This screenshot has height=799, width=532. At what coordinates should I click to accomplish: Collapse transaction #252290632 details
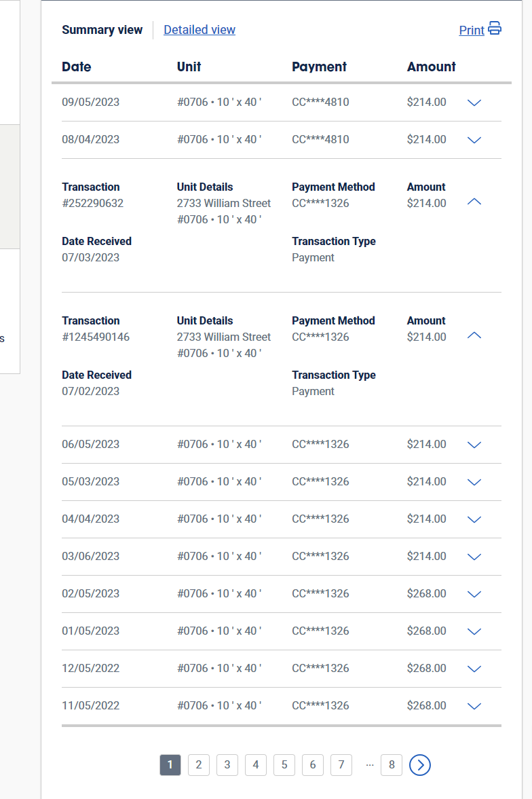[x=474, y=202]
